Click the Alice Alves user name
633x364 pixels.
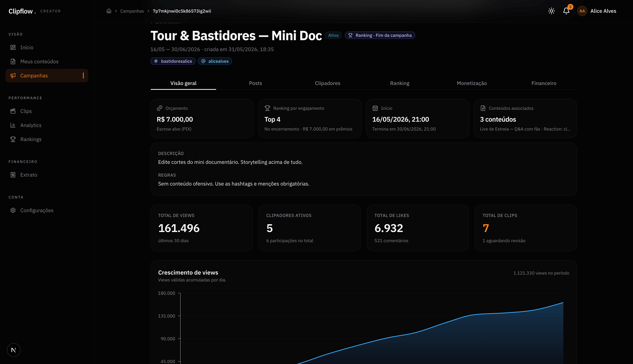point(603,11)
